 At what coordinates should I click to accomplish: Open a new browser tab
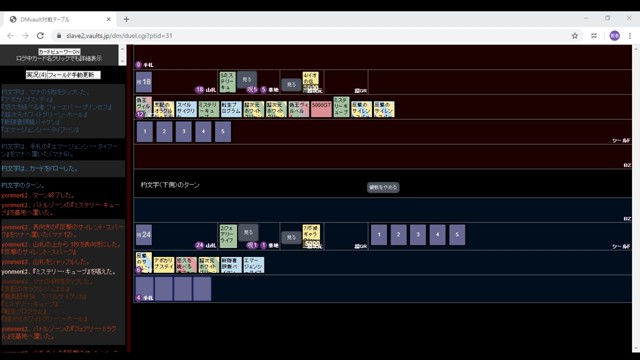pyautogui.click(x=126, y=19)
